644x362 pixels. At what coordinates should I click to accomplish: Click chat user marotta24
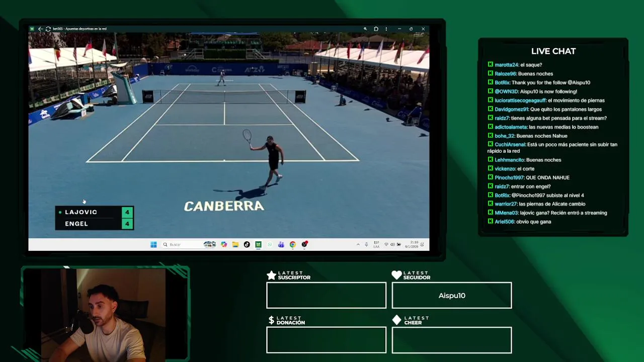click(506, 65)
